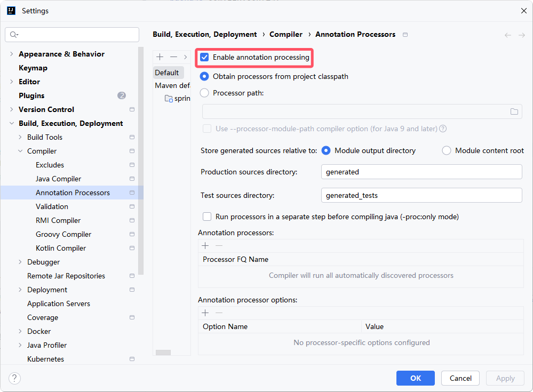Expand the Debugger node
The width and height of the screenshot is (533, 392).
coord(20,262)
